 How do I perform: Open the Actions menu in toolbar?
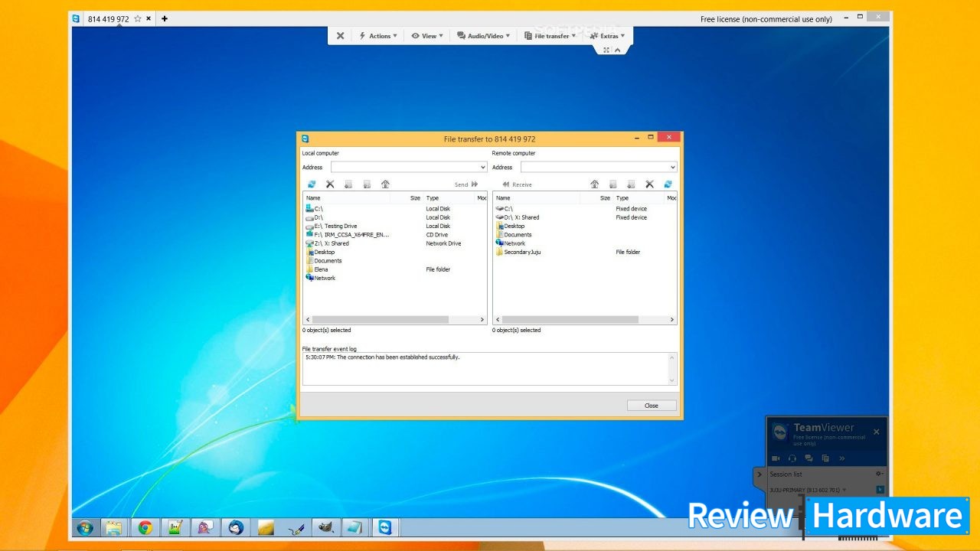[x=378, y=36]
